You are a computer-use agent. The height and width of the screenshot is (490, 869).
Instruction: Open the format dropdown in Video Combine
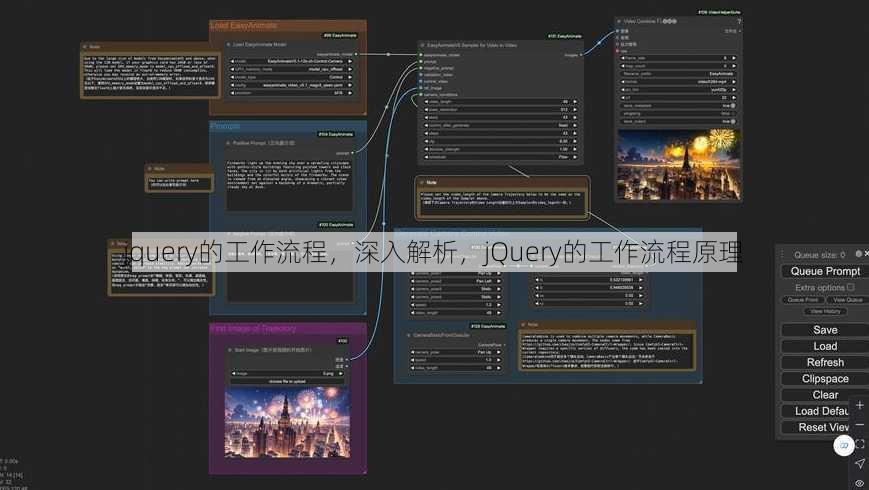678,81
